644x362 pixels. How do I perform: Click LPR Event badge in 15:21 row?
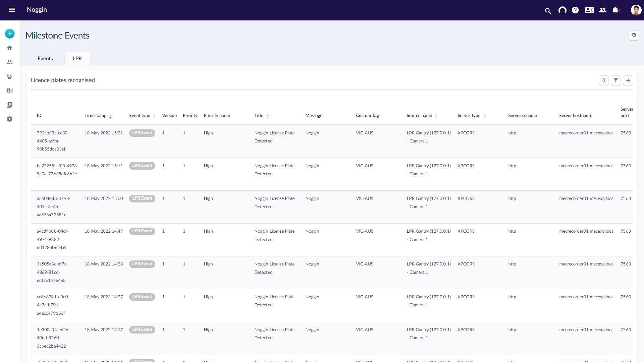click(x=142, y=133)
